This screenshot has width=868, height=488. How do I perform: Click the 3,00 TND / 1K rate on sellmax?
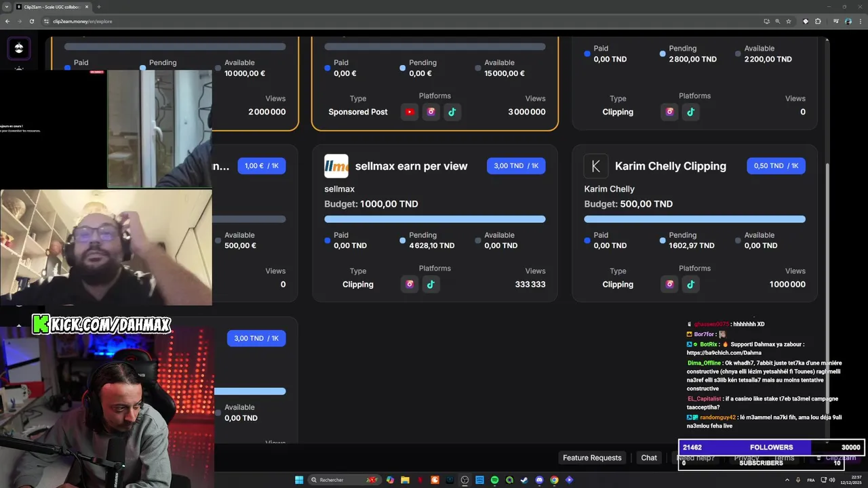click(x=516, y=166)
